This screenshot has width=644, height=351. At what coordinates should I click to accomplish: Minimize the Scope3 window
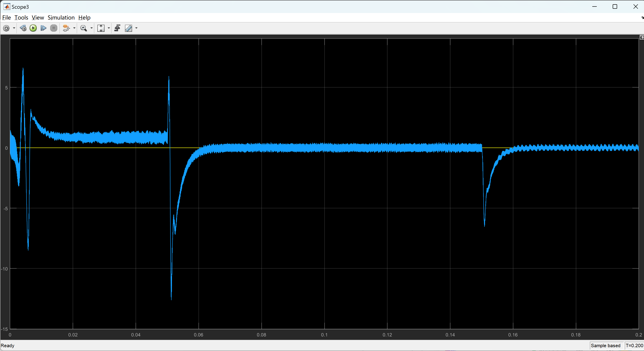(595, 7)
